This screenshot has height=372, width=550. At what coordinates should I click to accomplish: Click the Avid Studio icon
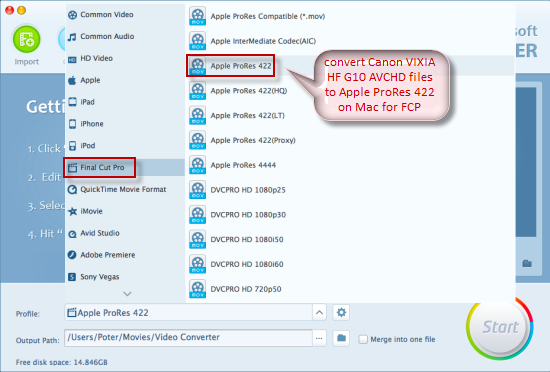pos(72,234)
